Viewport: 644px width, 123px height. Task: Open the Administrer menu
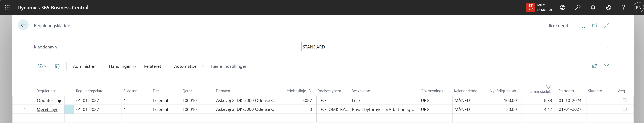pos(84,66)
